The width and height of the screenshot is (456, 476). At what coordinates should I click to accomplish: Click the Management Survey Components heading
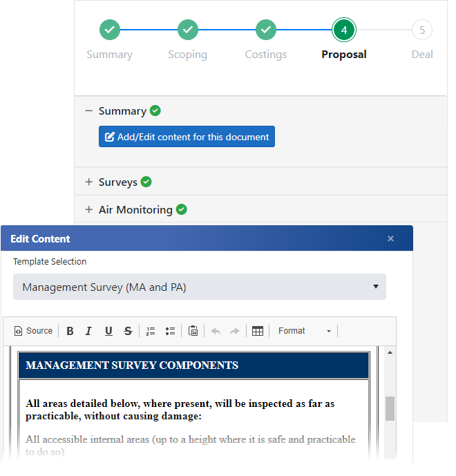(132, 365)
